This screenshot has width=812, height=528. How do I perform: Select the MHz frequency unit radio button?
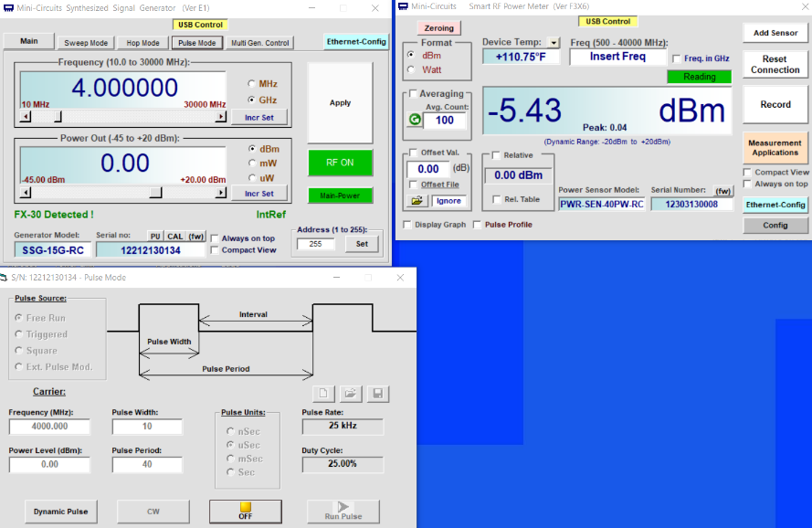(x=252, y=83)
